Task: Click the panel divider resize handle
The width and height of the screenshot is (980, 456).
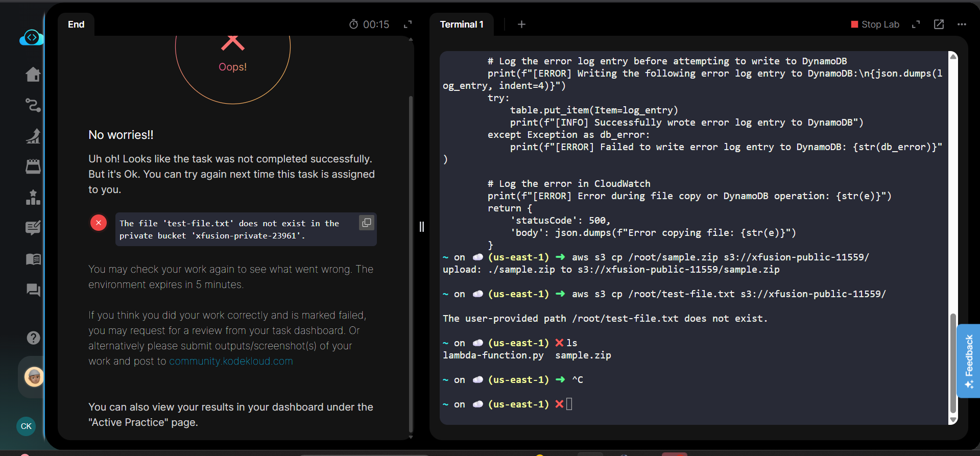Action: pyautogui.click(x=421, y=227)
